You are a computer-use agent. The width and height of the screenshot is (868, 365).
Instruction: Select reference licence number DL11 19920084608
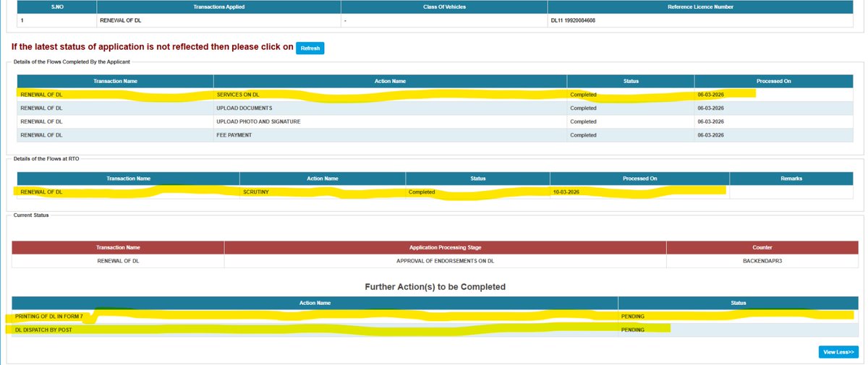coord(573,20)
